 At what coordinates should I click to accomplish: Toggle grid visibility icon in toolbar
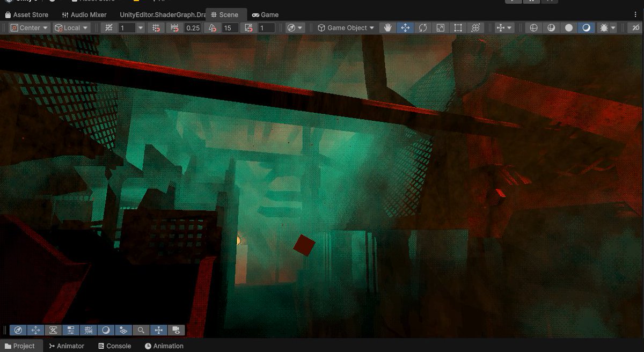[109, 27]
